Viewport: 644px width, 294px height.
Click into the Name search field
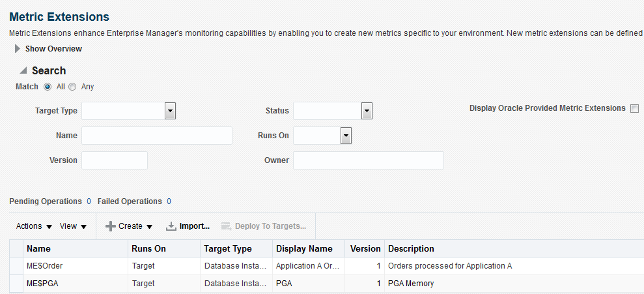pyautogui.click(x=156, y=136)
